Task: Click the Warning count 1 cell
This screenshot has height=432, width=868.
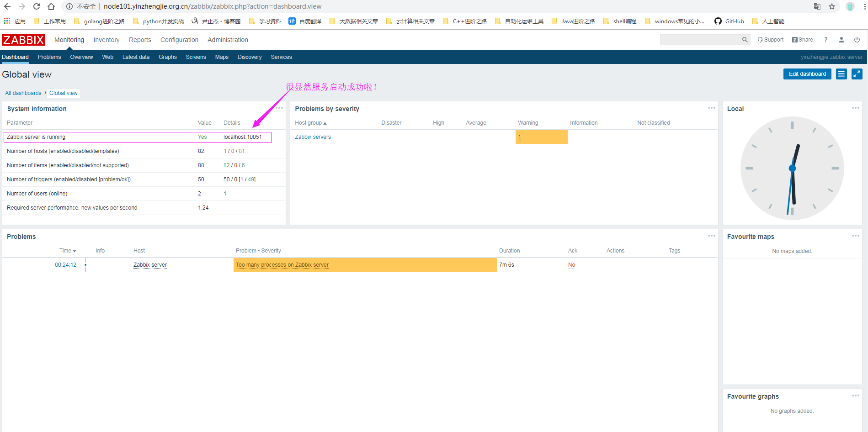Action: click(541, 137)
